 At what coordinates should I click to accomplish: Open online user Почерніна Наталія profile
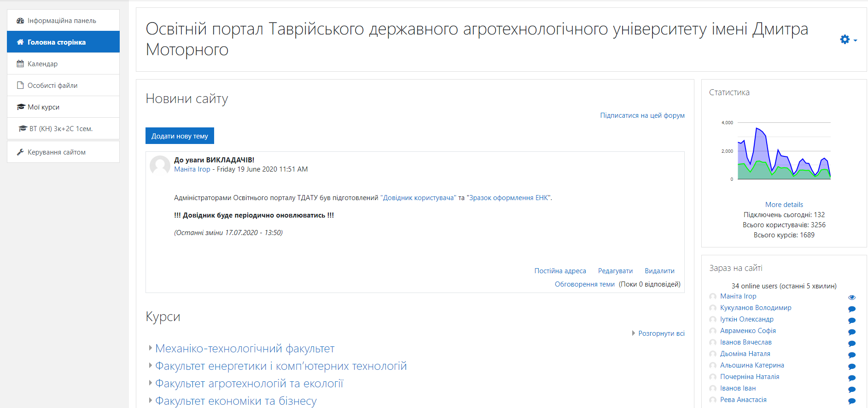point(750,377)
